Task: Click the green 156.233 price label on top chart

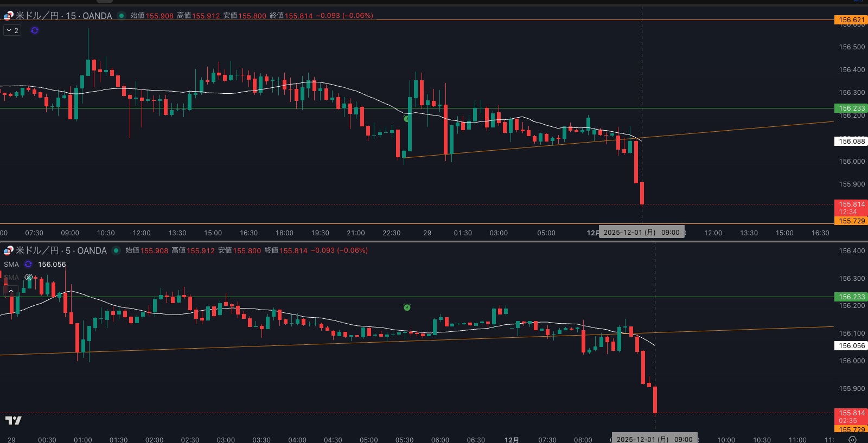Action: pyautogui.click(x=851, y=108)
